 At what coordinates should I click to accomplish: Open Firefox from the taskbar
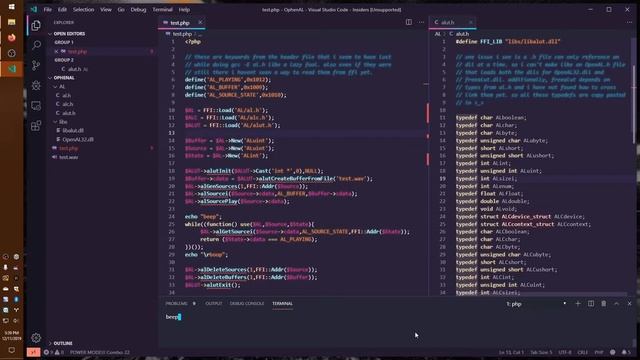(11, 38)
